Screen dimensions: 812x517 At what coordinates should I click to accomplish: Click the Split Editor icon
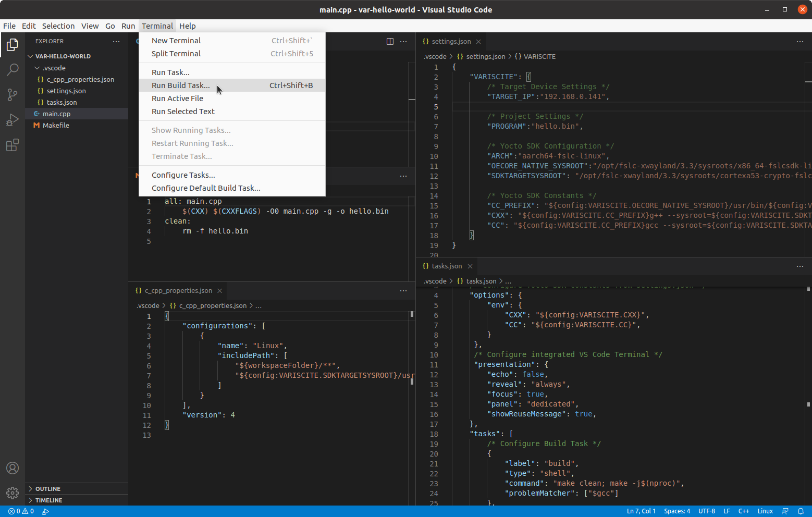pos(390,42)
